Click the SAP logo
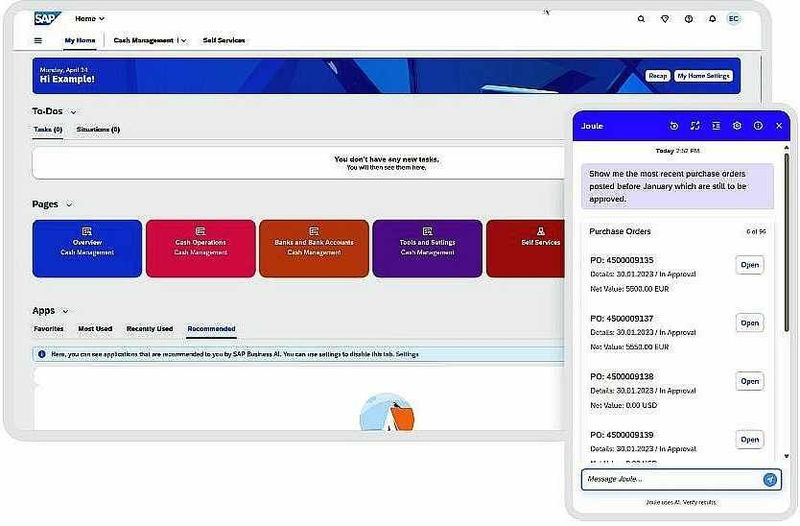The width and height of the screenshot is (800, 526). pyautogui.click(x=47, y=18)
